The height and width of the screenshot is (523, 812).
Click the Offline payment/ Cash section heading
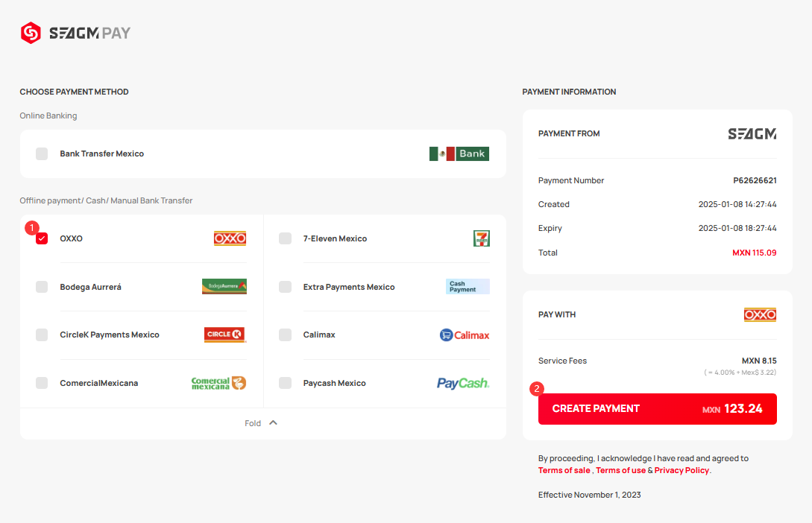[106, 200]
